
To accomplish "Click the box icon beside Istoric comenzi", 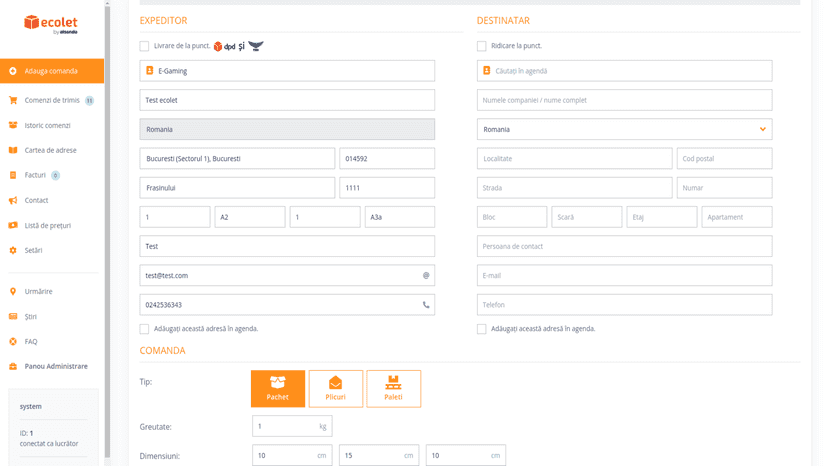I will click(13, 125).
